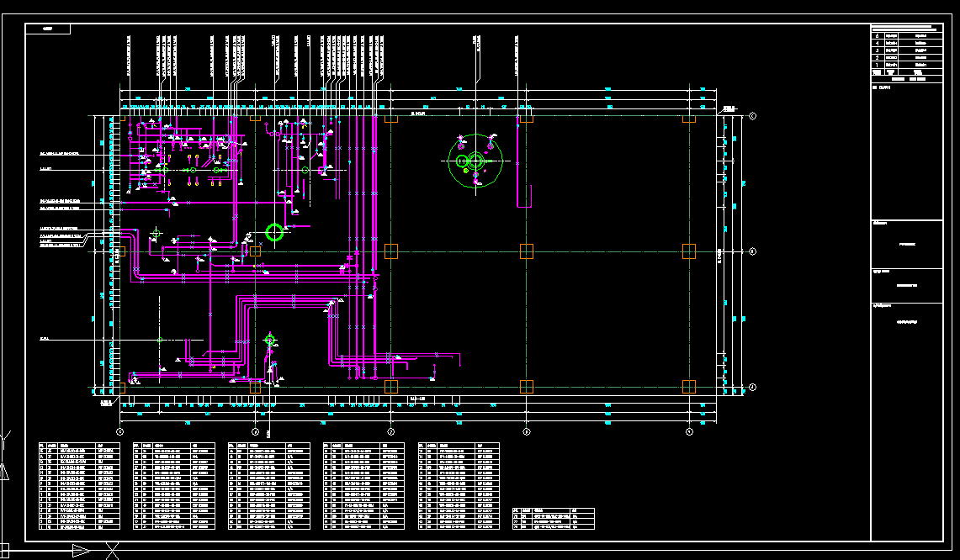960x560 pixels.
Task: Select the orange column square at drawing center
Action: tap(390, 251)
